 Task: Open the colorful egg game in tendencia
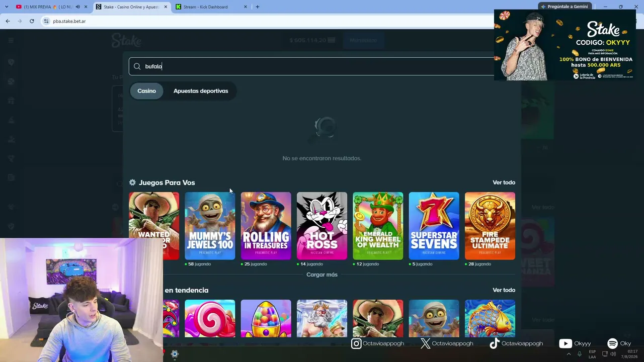coord(266,318)
